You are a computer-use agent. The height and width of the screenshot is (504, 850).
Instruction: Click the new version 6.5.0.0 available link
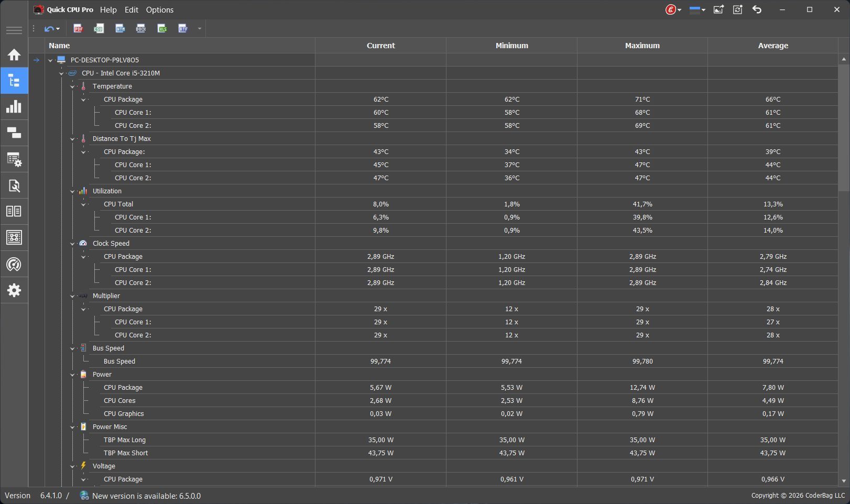pyautogui.click(x=146, y=496)
